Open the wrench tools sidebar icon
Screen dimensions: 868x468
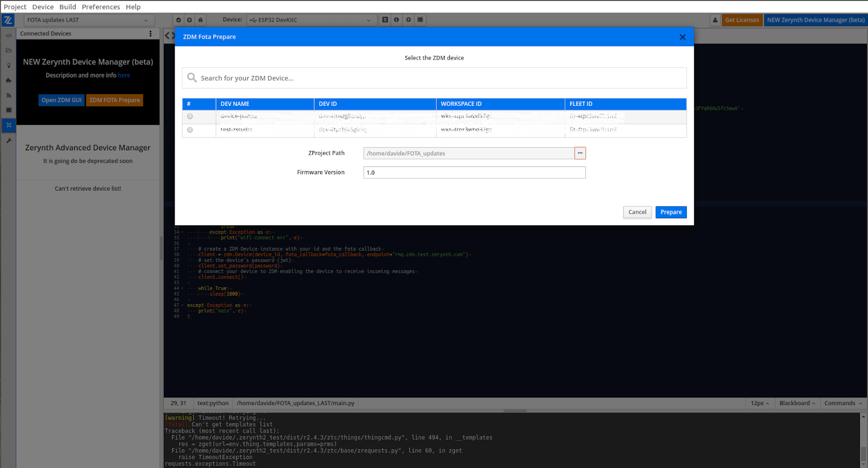8,140
